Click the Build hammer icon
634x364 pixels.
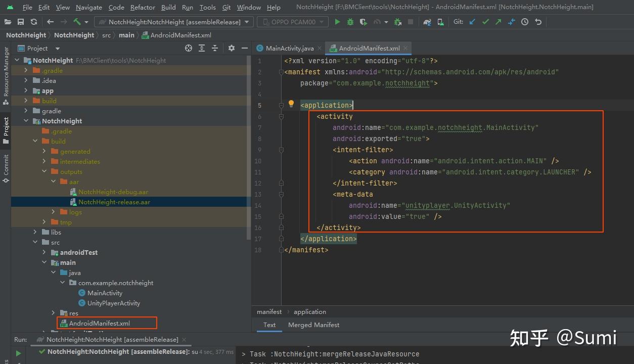click(77, 22)
